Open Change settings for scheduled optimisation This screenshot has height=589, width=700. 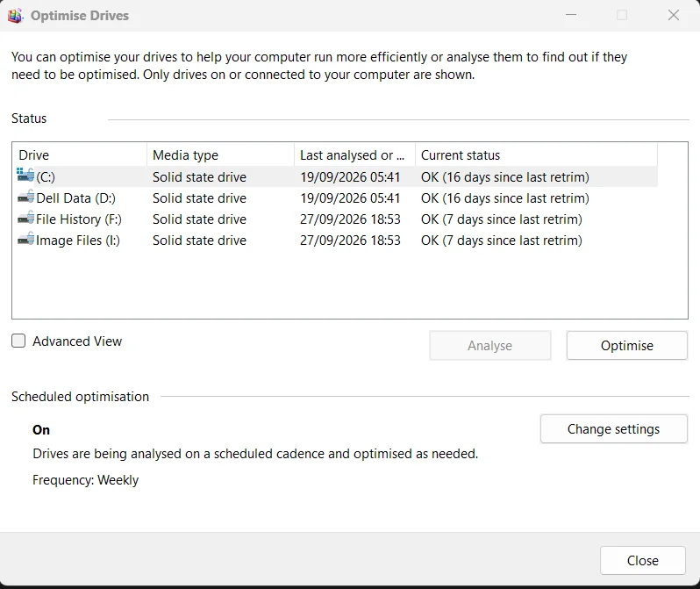click(613, 429)
